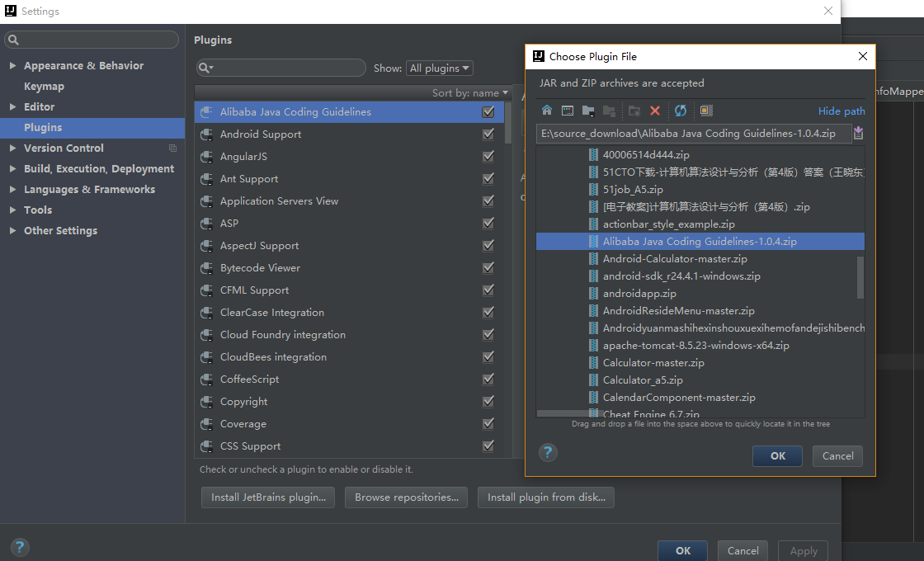Expand Other Settings section
The image size is (924, 561).
(x=12, y=230)
